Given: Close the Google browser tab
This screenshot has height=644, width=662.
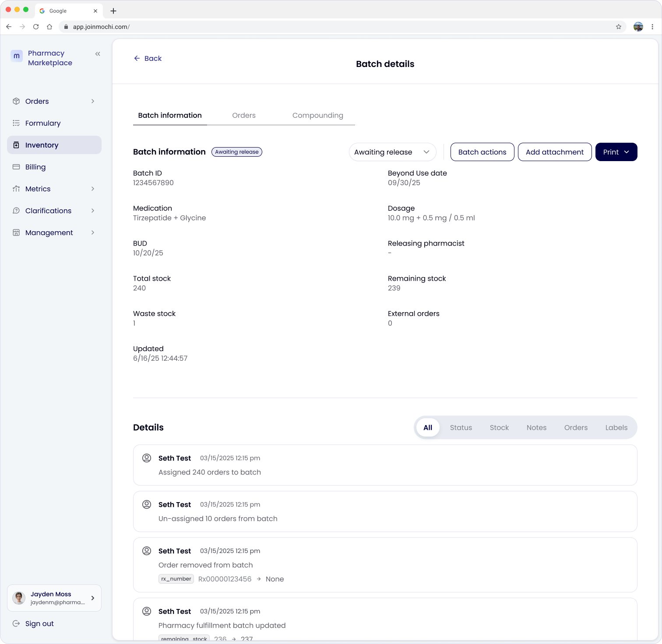Looking at the screenshot, I should coord(95,11).
